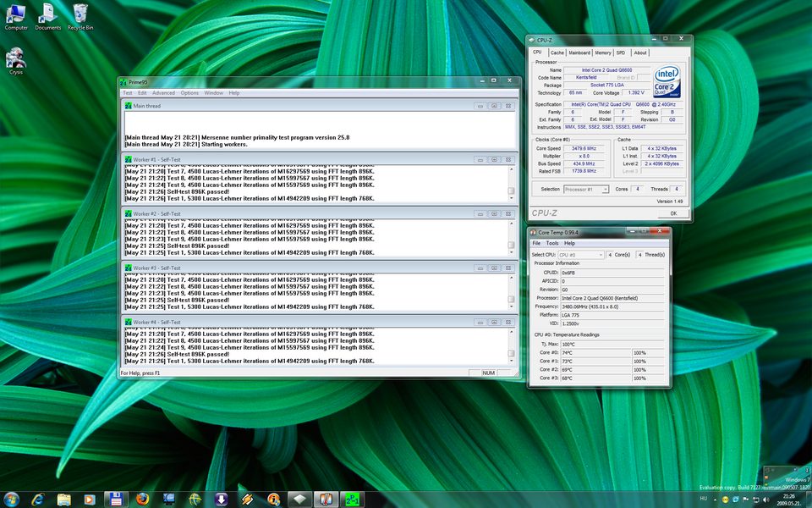Launch Firefox from the taskbar
812x508 pixels.
point(142,500)
